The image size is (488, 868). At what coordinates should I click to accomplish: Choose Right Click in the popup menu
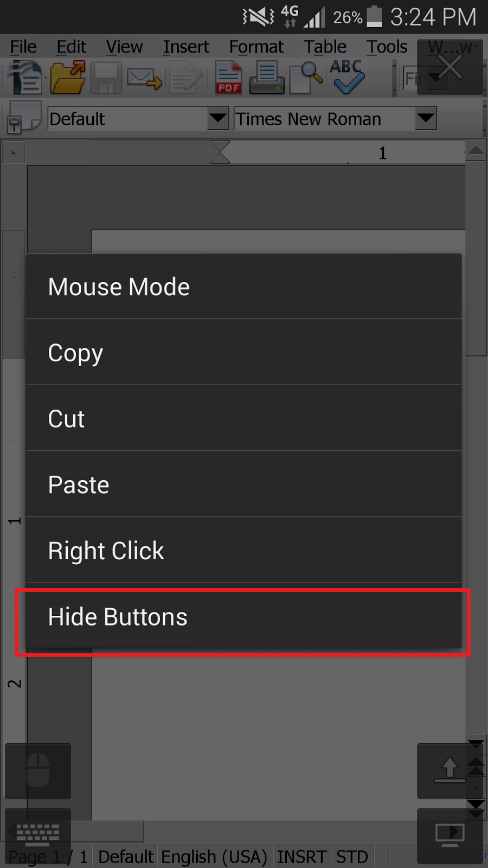click(243, 551)
